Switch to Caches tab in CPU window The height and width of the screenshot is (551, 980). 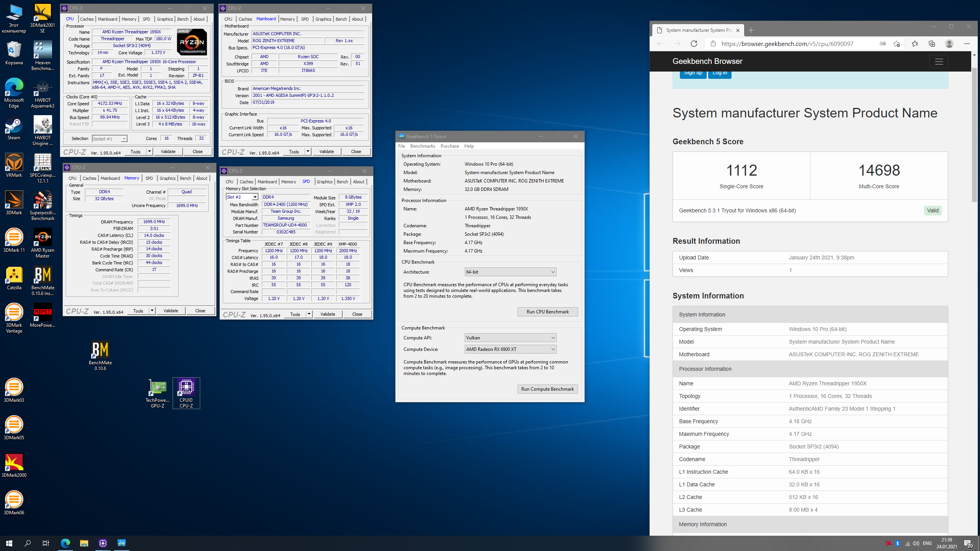click(87, 19)
